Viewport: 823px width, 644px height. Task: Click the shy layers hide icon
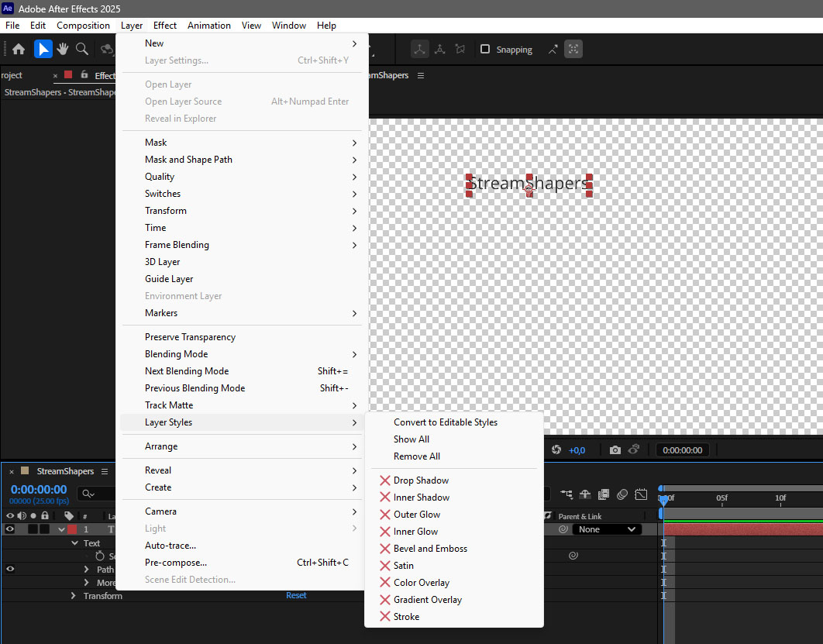[585, 494]
